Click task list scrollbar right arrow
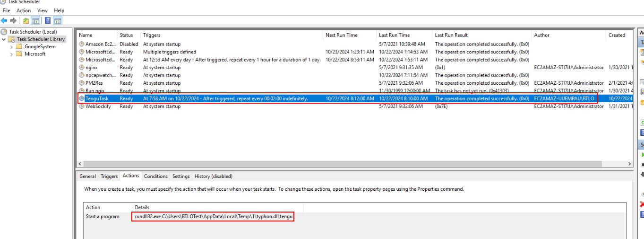 (x=630, y=164)
